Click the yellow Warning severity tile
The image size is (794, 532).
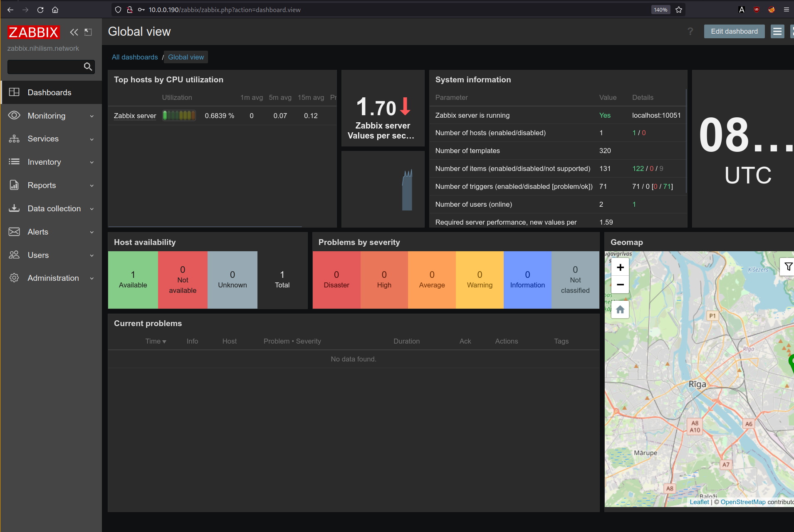[x=480, y=280]
